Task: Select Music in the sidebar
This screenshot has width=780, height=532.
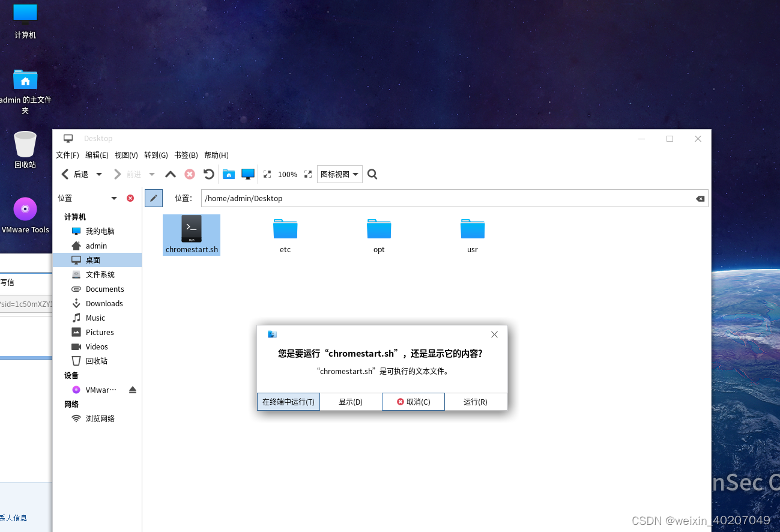Action: tap(97, 318)
